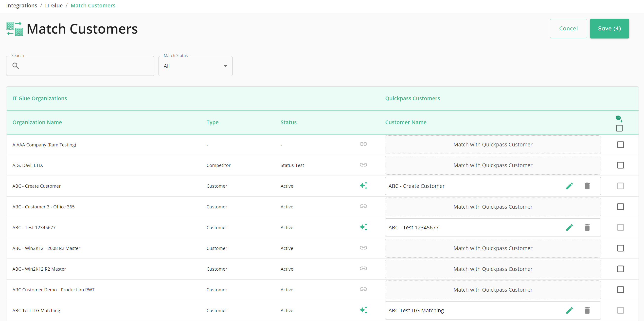
Task: Click the ABC - Test 12345677 matched customer field
Action: (x=493, y=228)
